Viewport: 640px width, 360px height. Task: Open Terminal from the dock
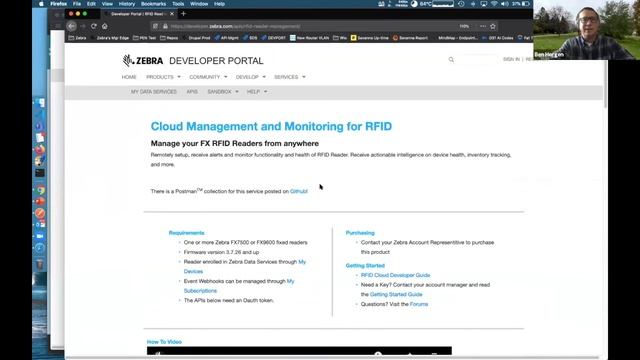40,173
